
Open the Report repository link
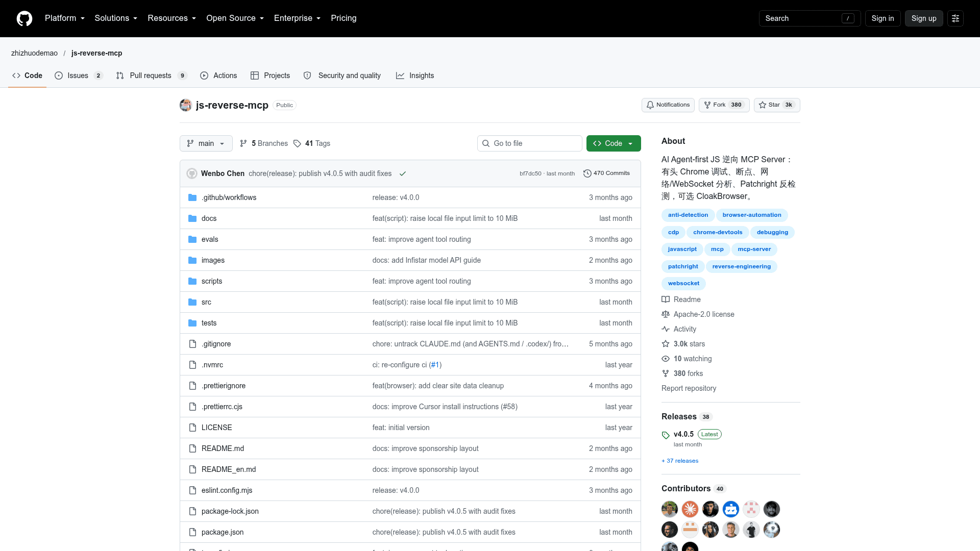pos(689,388)
